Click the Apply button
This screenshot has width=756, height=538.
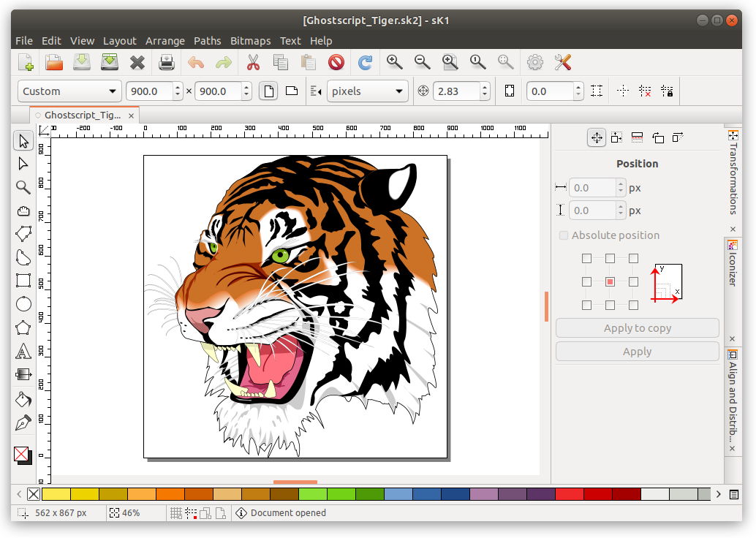(x=638, y=352)
